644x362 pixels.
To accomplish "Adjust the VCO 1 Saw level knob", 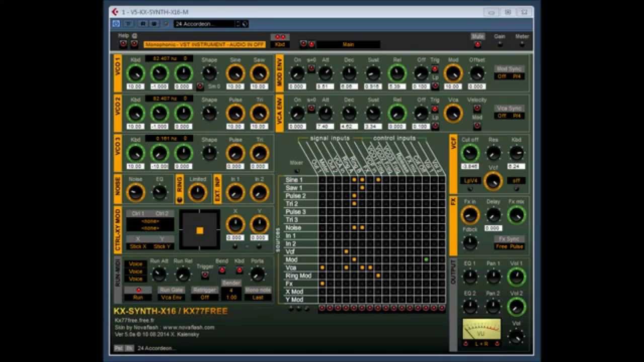I will pyautogui.click(x=260, y=73).
